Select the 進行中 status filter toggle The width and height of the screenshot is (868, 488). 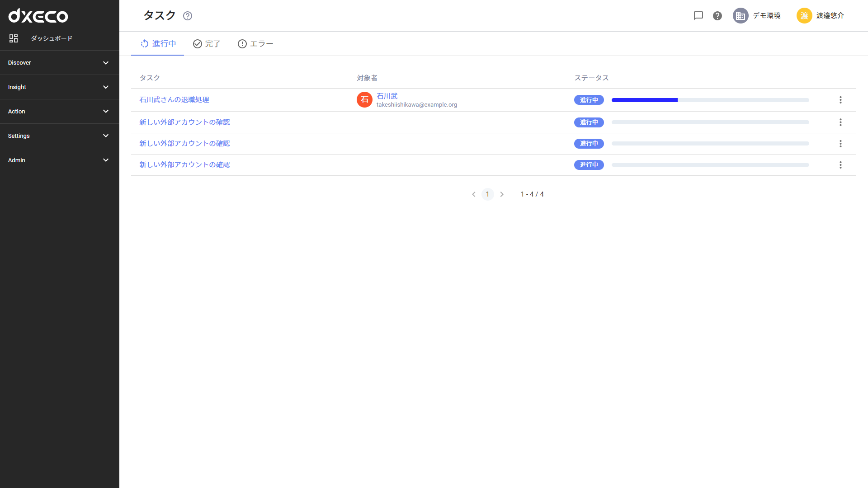tap(157, 43)
